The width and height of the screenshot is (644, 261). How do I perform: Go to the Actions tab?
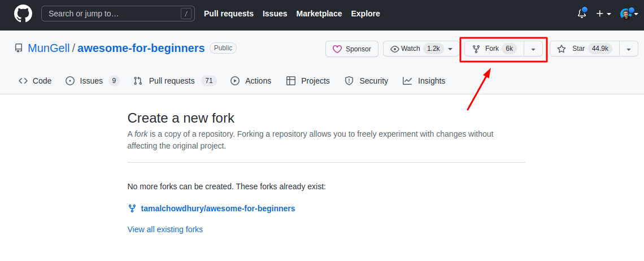[x=251, y=81]
